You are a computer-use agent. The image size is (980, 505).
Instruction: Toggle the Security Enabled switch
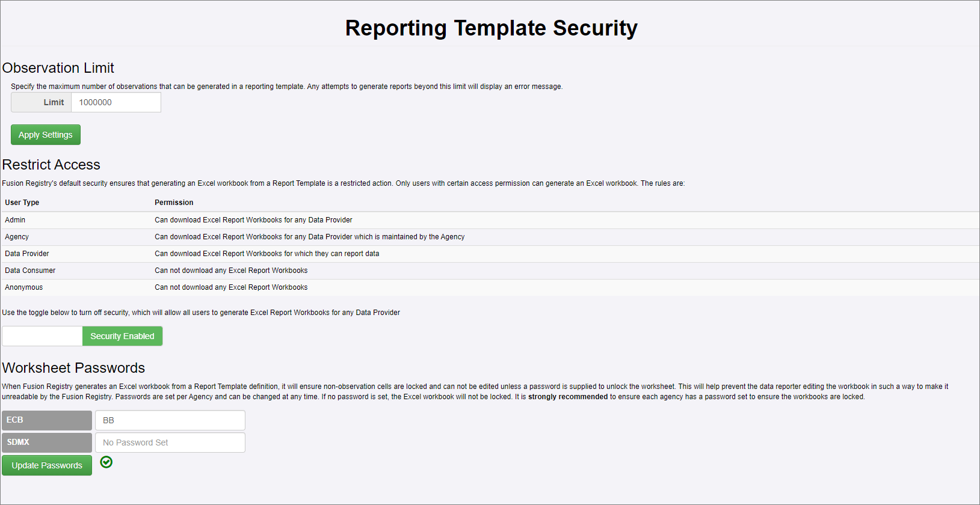coord(122,336)
